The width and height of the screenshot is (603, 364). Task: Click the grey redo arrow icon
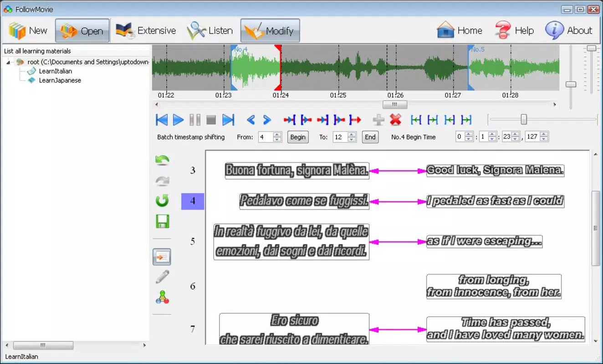point(162,181)
